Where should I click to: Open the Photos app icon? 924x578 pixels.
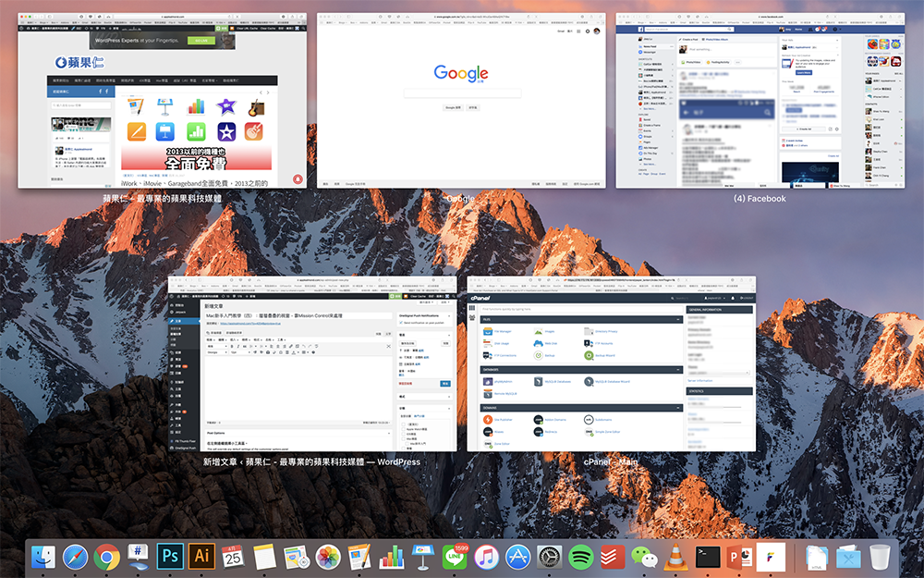click(x=328, y=557)
